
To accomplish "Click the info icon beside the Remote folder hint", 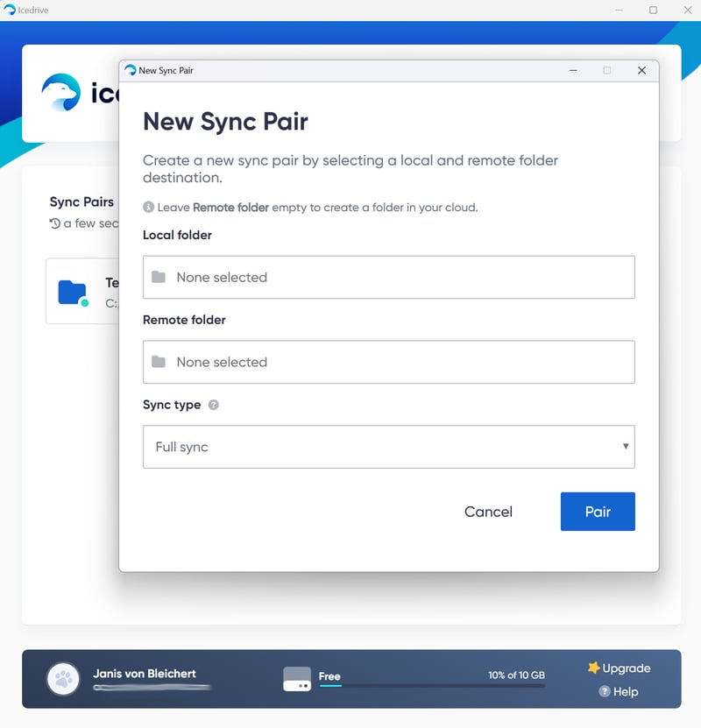I will pos(149,208).
